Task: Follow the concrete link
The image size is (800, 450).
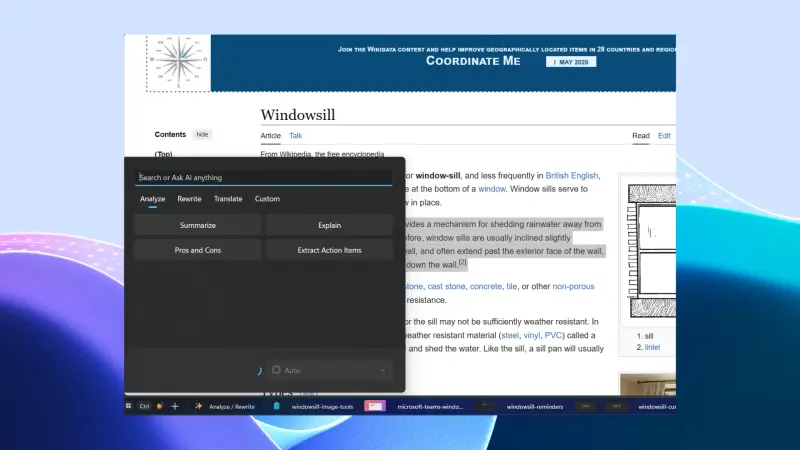Action: coord(486,286)
